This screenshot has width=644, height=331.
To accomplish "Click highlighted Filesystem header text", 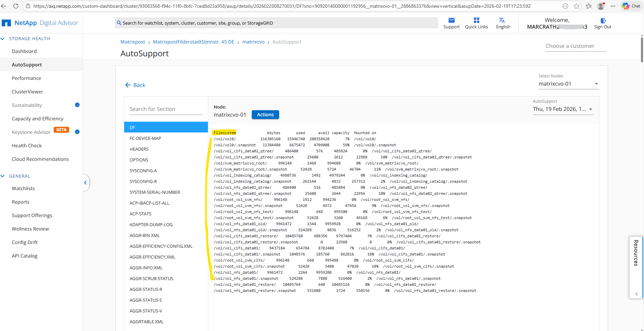I will 224,133.
